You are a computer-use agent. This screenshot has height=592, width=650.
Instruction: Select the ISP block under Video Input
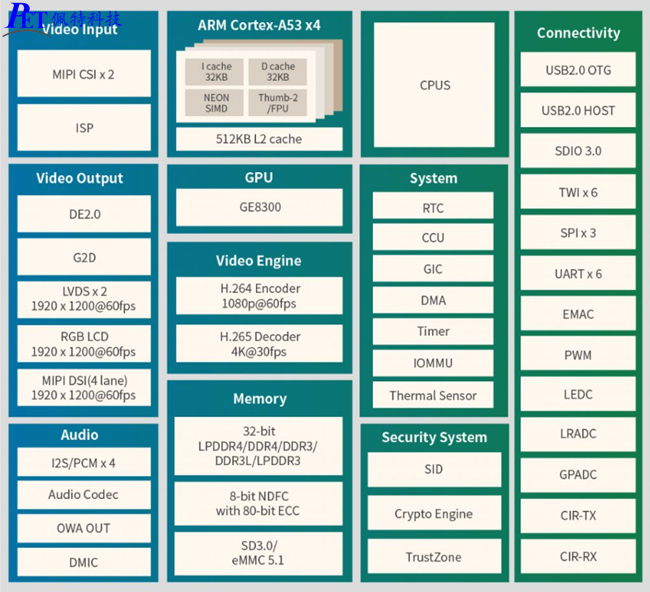[84, 127]
